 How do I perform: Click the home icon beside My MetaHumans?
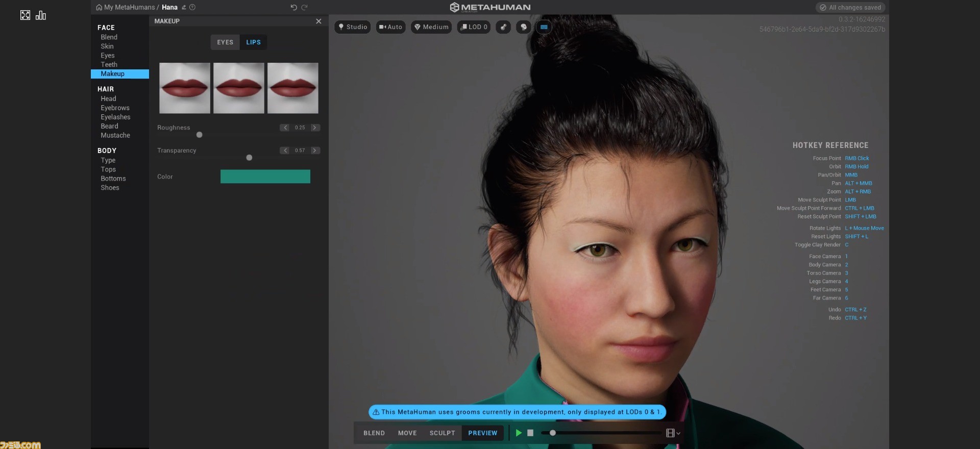[x=99, y=7]
